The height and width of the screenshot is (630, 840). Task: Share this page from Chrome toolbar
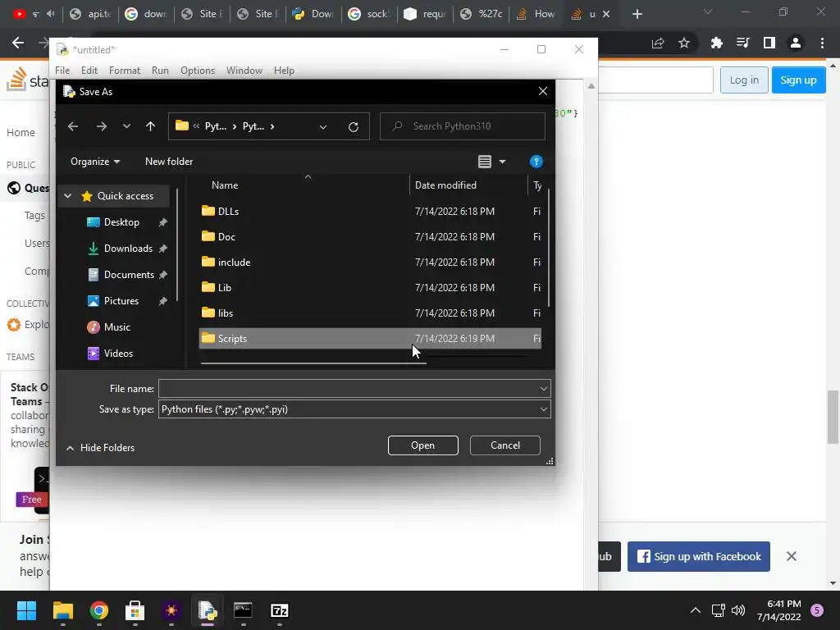point(658,43)
